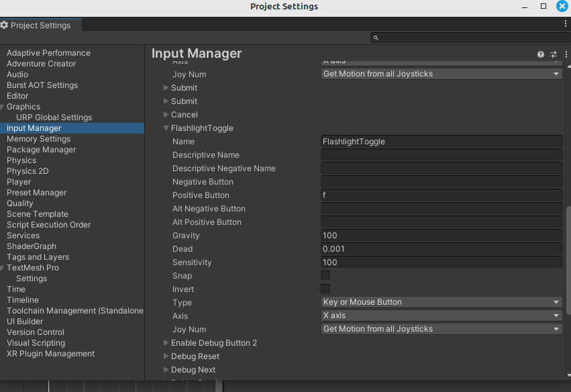
Task: Click the Positive Button field containing f
Action: pyautogui.click(x=442, y=195)
